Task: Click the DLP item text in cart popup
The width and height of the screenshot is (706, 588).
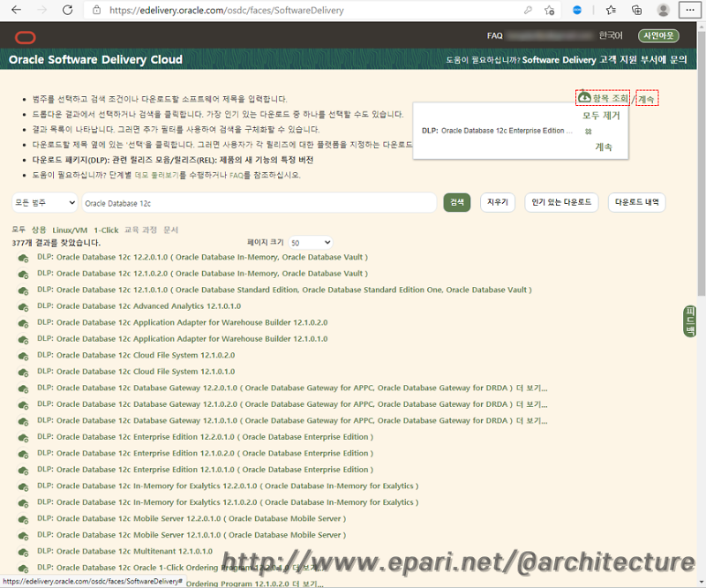Action: coord(497,131)
